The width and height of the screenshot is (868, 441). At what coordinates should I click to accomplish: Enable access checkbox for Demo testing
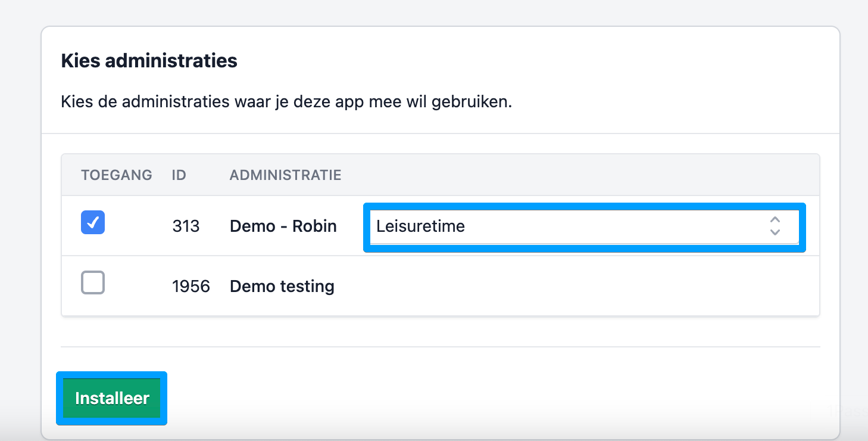coord(93,282)
